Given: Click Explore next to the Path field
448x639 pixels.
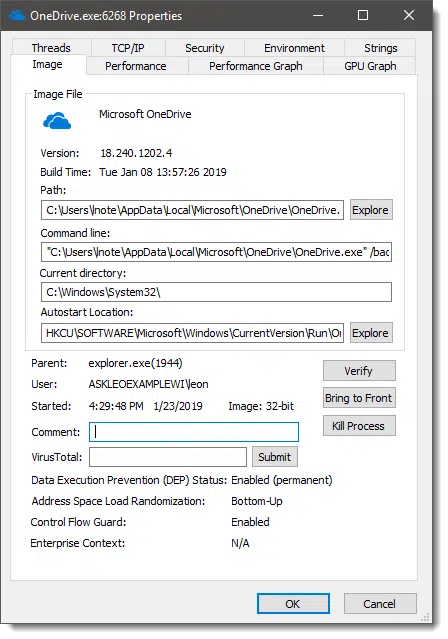Looking at the screenshot, I should (371, 210).
